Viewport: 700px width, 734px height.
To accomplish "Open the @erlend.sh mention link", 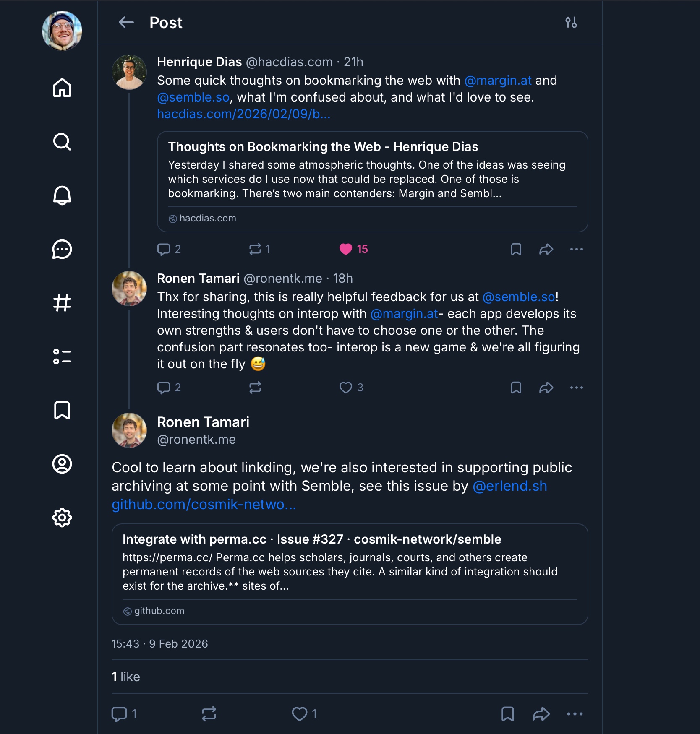I will (509, 486).
